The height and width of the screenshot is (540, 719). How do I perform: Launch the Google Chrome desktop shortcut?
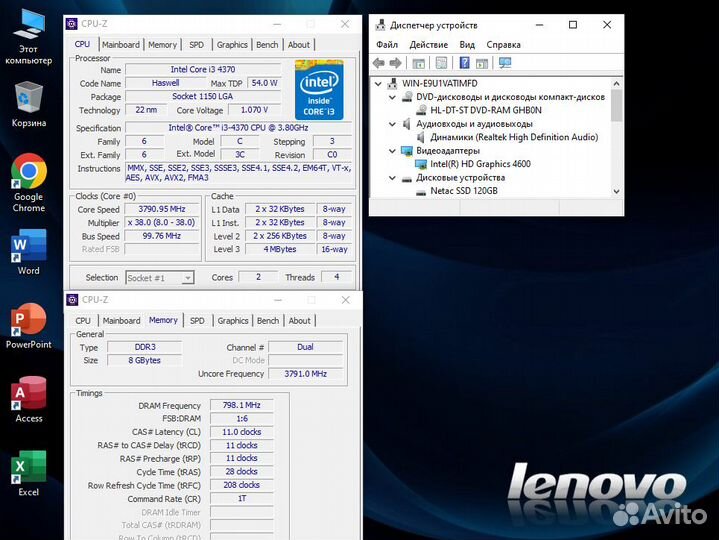pyautogui.click(x=28, y=183)
